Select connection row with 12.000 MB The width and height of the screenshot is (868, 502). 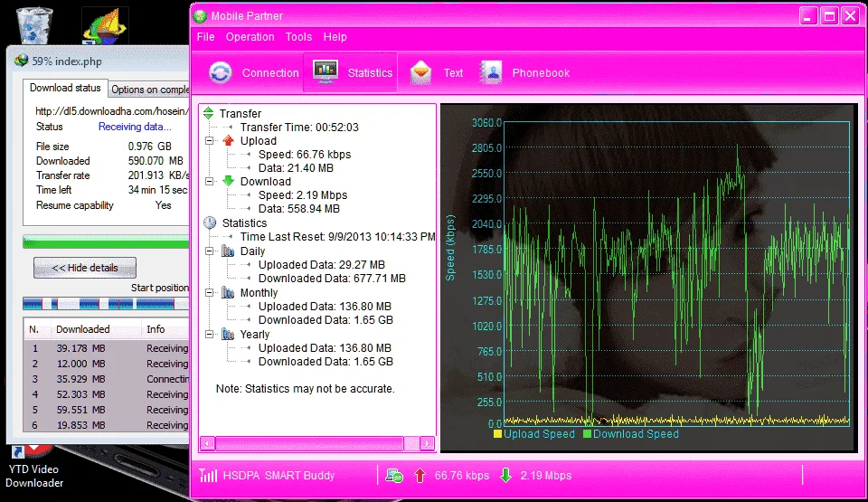coord(107,364)
